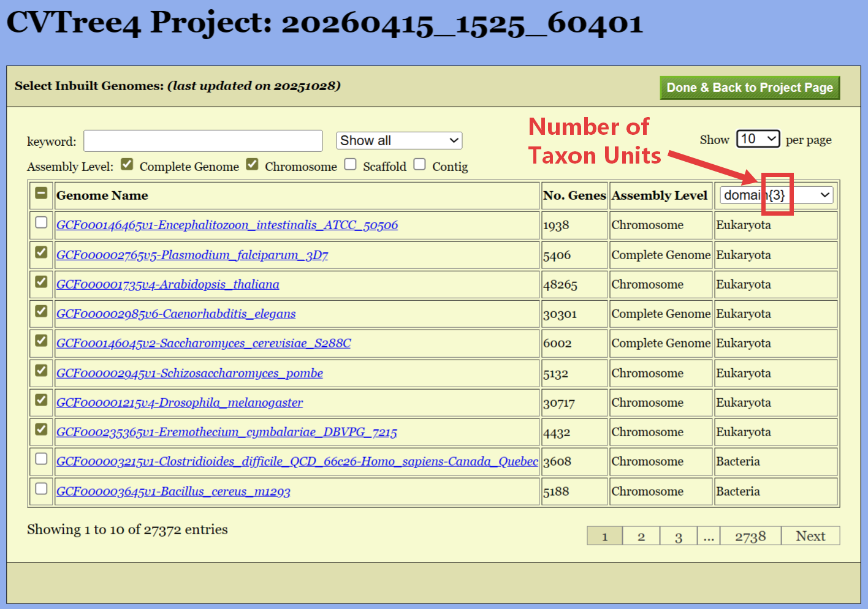Uncheck the Chromosome assembly level filter

(x=252, y=164)
